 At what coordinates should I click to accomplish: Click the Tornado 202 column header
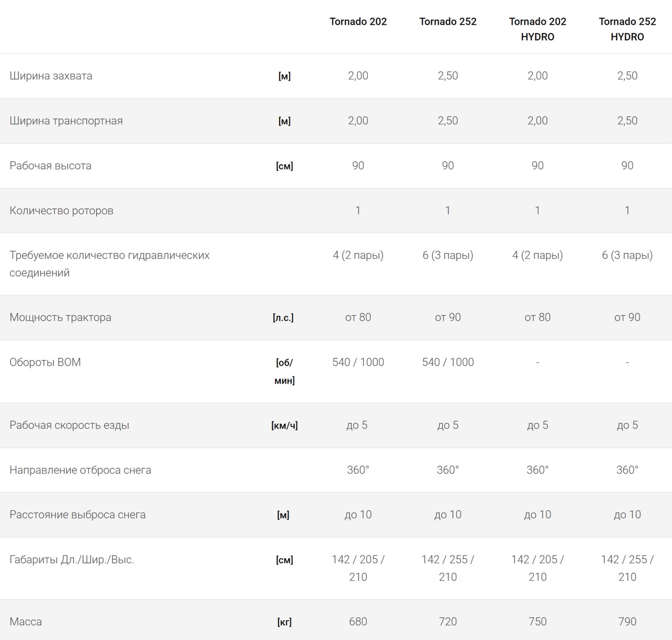358,22
